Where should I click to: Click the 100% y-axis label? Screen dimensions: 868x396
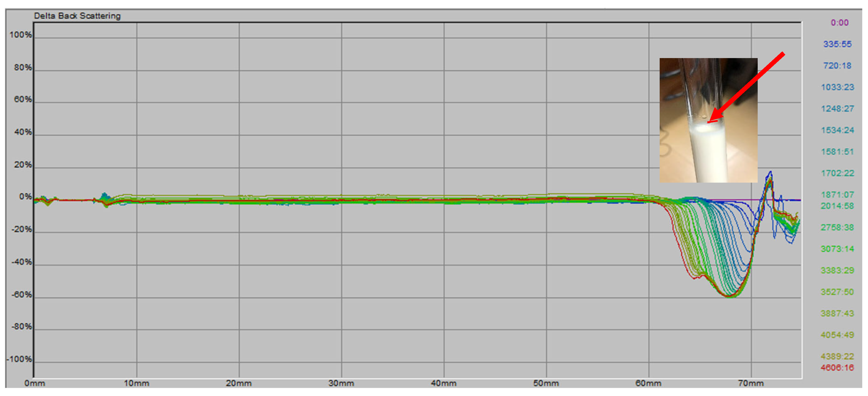(21, 35)
